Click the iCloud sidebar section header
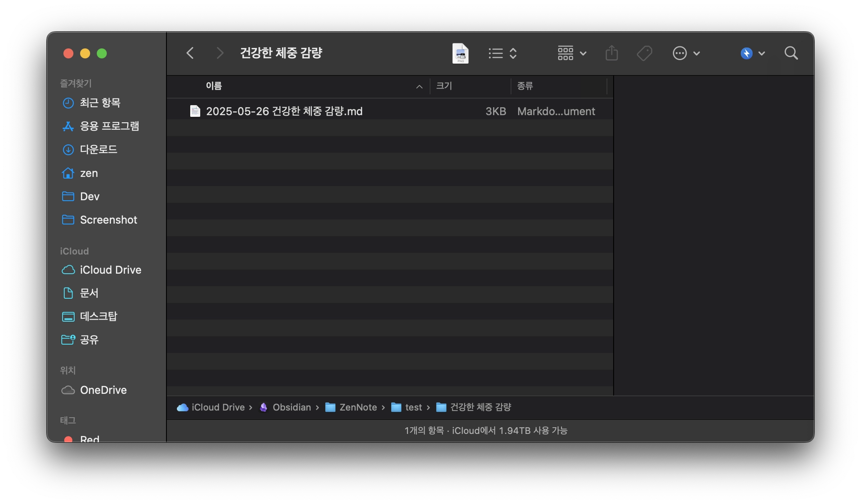This screenshot has width=861, height=504. [x=74, y=251]
